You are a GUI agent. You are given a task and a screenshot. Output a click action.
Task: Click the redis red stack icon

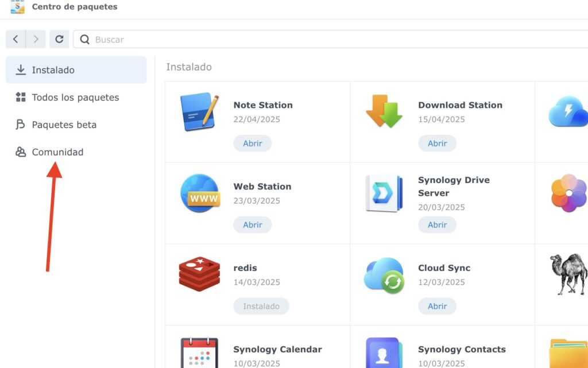point(199,274)
